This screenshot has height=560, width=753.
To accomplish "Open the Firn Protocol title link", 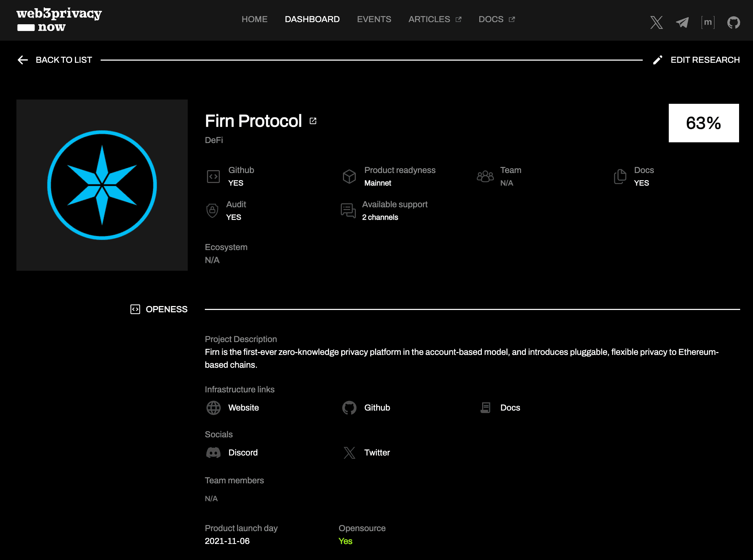I will [x=253, y=121].
